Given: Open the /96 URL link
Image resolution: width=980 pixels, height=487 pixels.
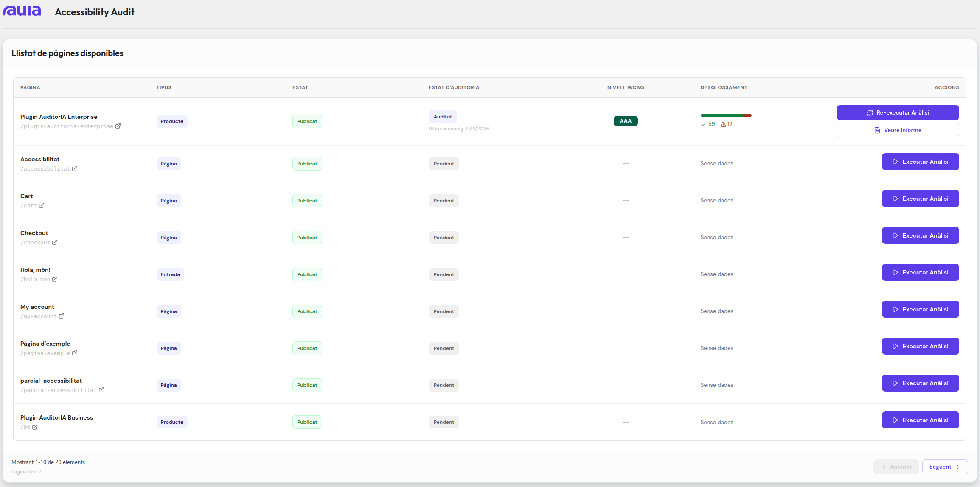Looking at the screenshot, I should tap(25, 427).
